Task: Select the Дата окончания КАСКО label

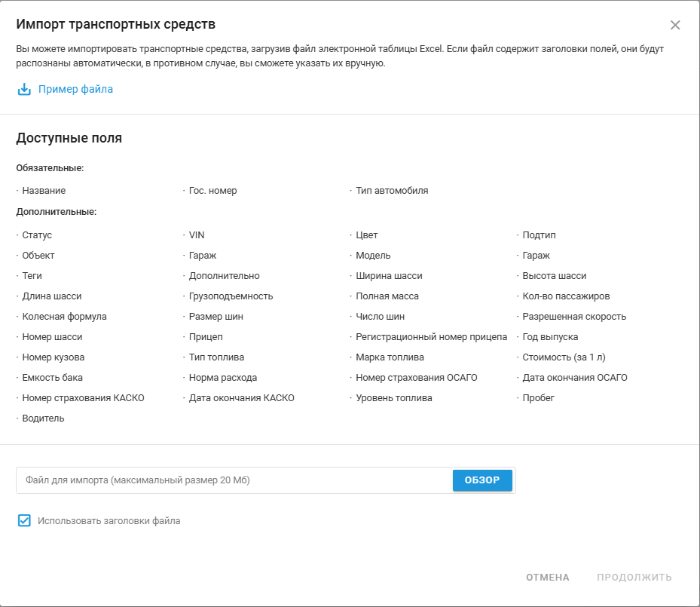Action: 242,398
